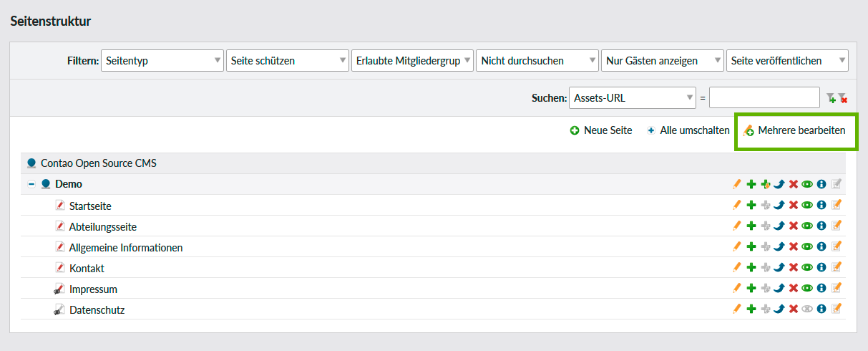Open article editing icon for Datenschutz

coord(836,309)
